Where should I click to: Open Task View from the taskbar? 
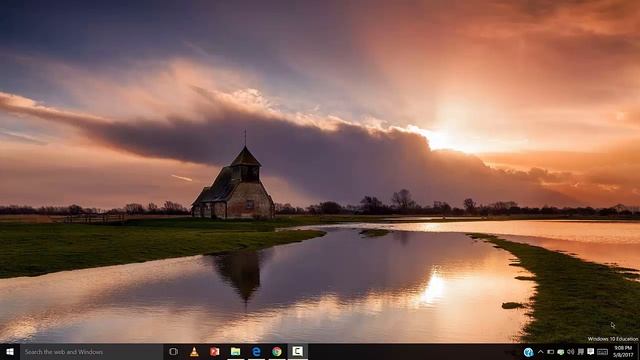pos(173,352)
